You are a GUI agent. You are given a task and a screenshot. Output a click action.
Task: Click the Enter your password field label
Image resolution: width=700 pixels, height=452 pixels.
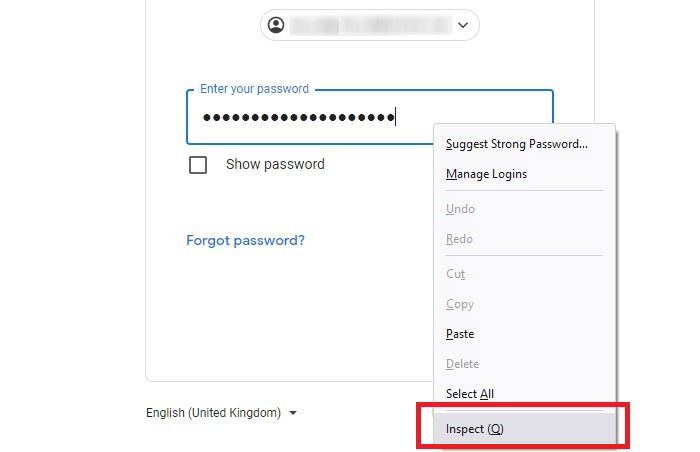tap(254, 89)
